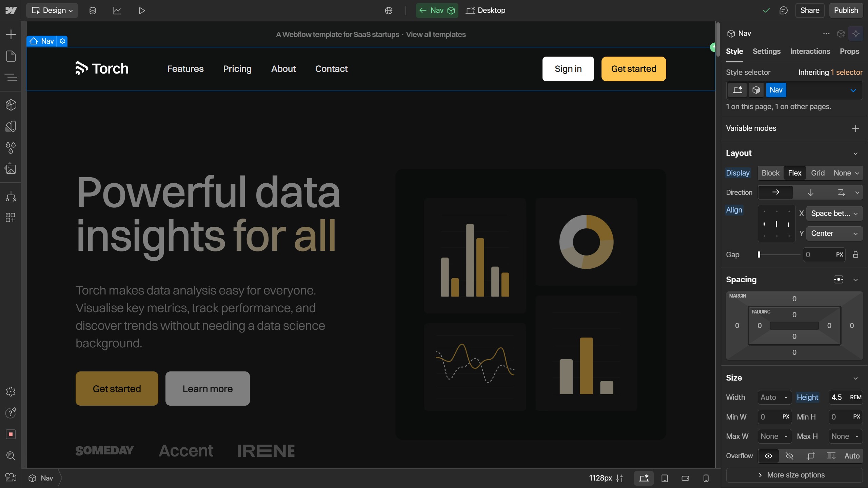Set display to Block
868x488 pixels.
coord(770,173)
